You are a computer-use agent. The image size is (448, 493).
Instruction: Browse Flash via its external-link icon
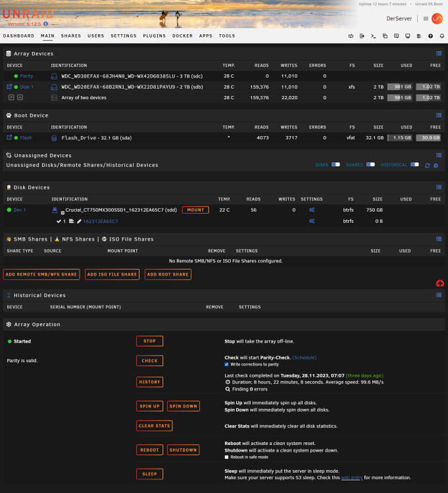(9, 137)
